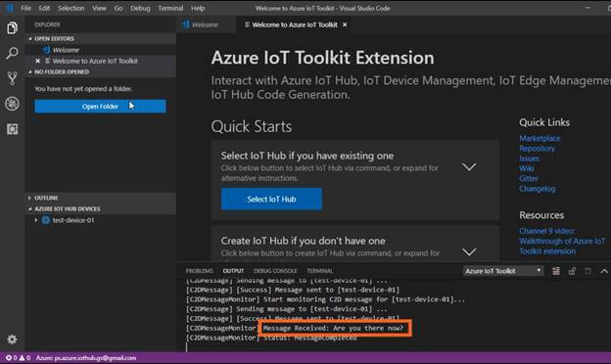Open the Explorer view in activity bar

[12, 28]
